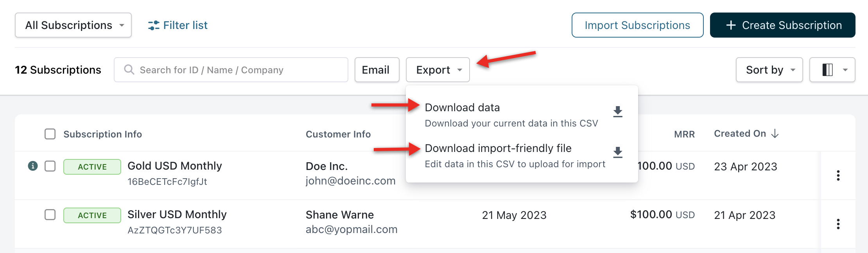Screen dimensions: 868x253
Task: Focus the Search for ID / Name / Company field
Action: [x=235, y=70]
